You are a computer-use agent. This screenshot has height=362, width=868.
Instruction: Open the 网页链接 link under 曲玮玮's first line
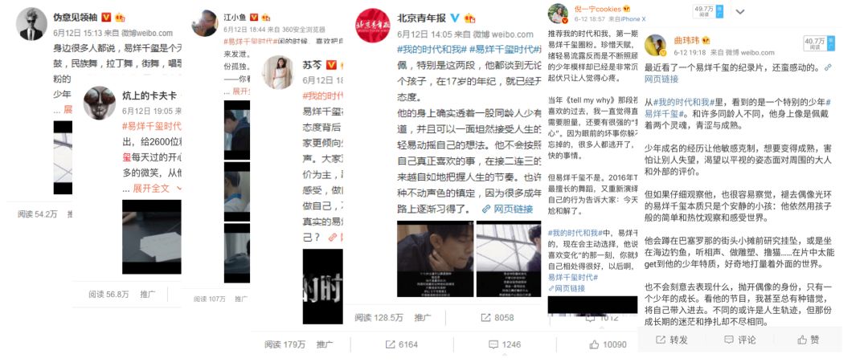661,79
